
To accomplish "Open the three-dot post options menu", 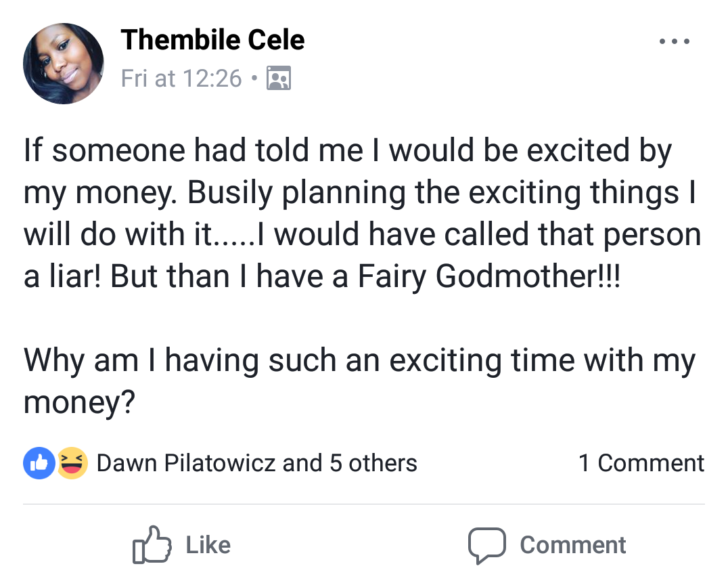I will point(675,42).
